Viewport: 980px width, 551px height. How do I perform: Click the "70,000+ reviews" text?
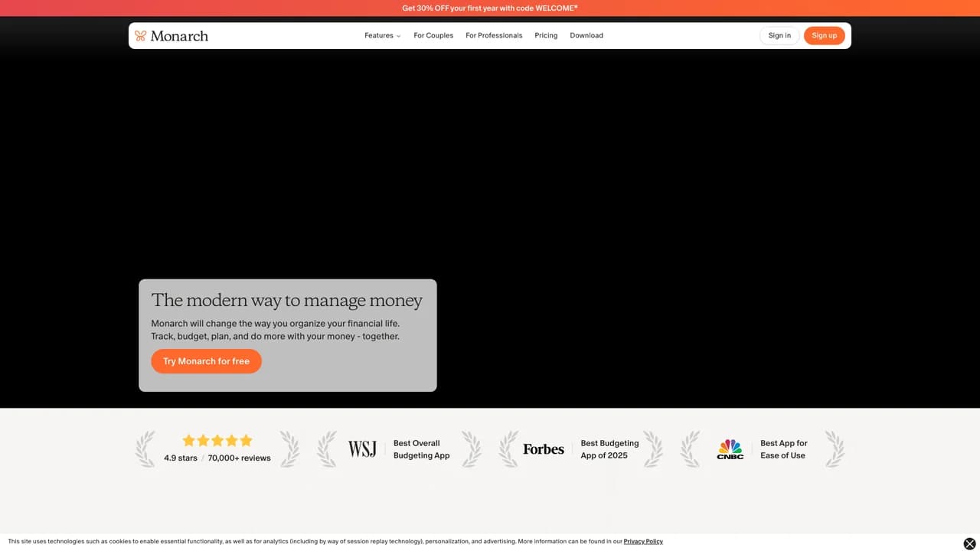(x=239, y=458)
